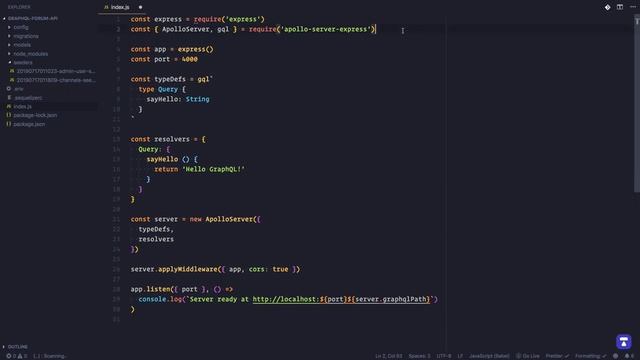
Task: Click 'express()' call on line 4
Action: pyautogui.click(x=196, y=49)
